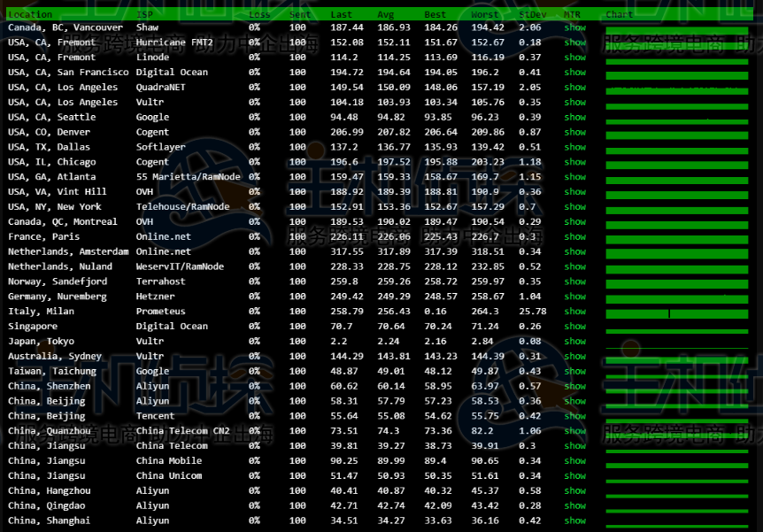Image resolution: width=763 pixels, height=532 pixels.
Task: Open the MTR for China, Shanghai Aliyun
Action: pos(575,520)
